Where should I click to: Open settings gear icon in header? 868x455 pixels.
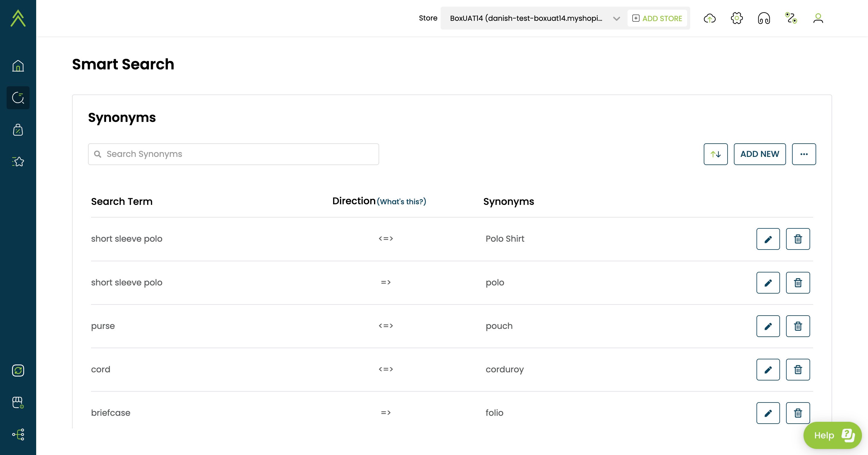(x=737, y=18)
